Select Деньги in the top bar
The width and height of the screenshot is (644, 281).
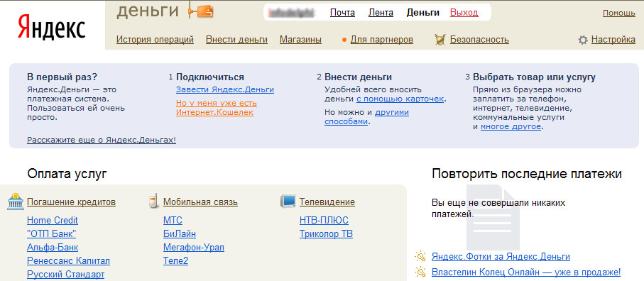point(423,13)
